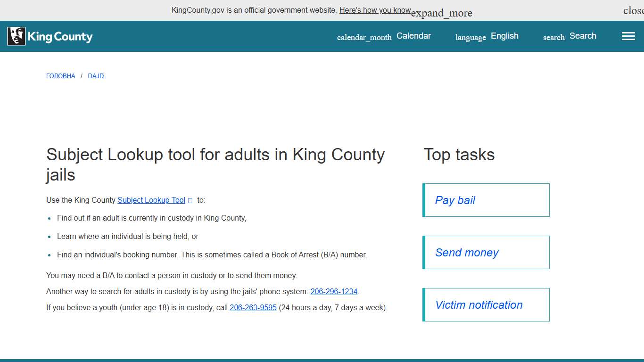Click the 206-263-9595 youth custody link
The height and width of the screenshot is (362, 644).
pyautogui.click(x=253, y=307)
